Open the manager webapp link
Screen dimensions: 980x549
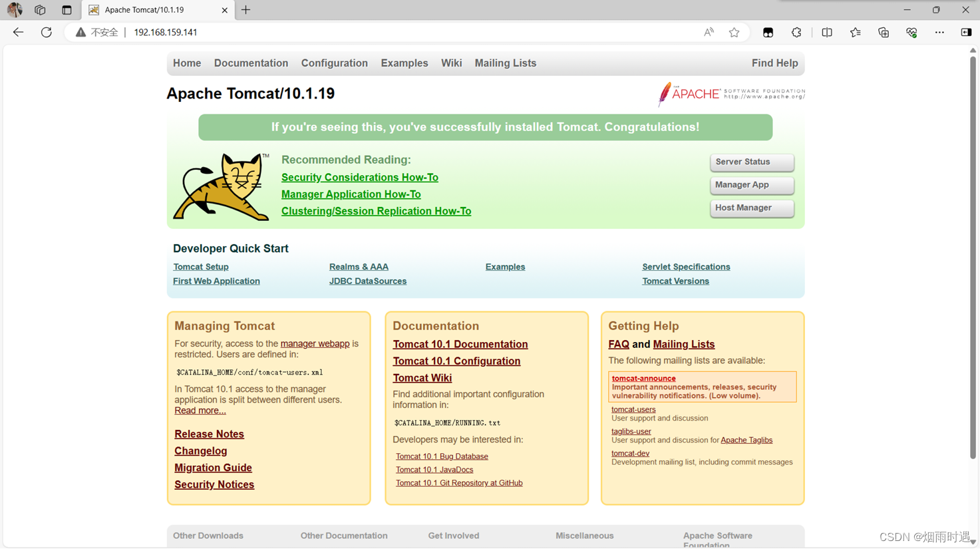[315, 344]
